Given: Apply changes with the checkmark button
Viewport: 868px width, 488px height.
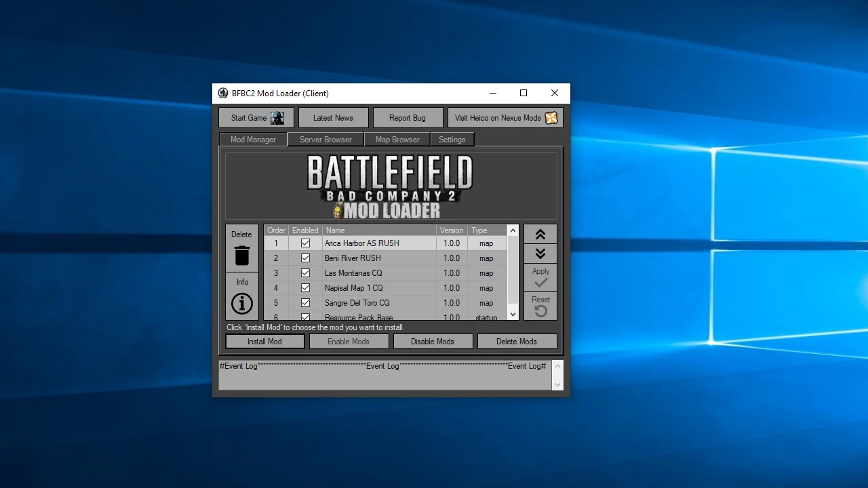Looking at the screenshot, I should tap(540, 278).
